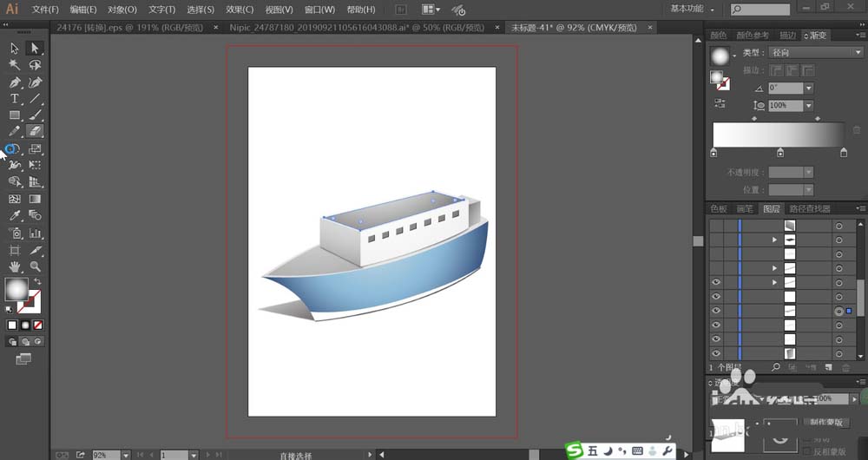Select the Line Segment tool
Viewport: 868px width, 460px height.
(35, 99)
